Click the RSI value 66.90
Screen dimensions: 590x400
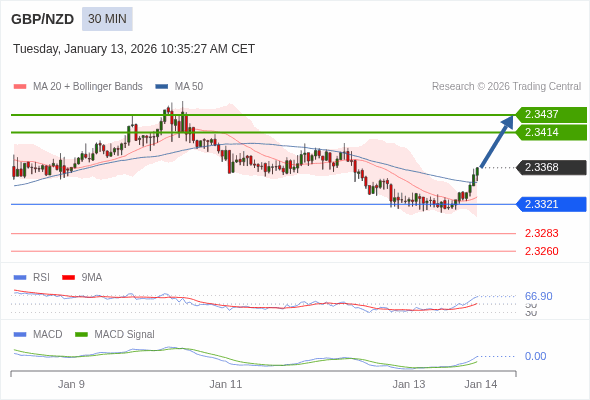(x=538, y=296)
